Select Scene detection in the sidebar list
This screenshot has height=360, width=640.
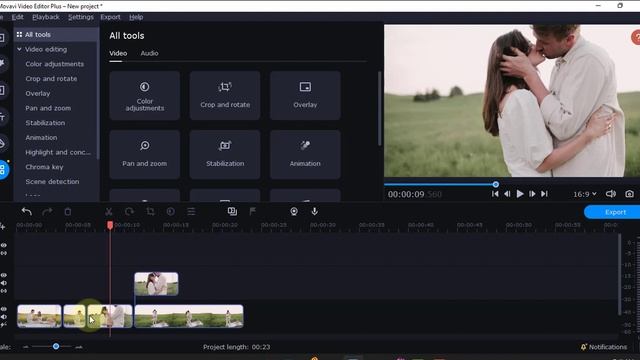52,182
